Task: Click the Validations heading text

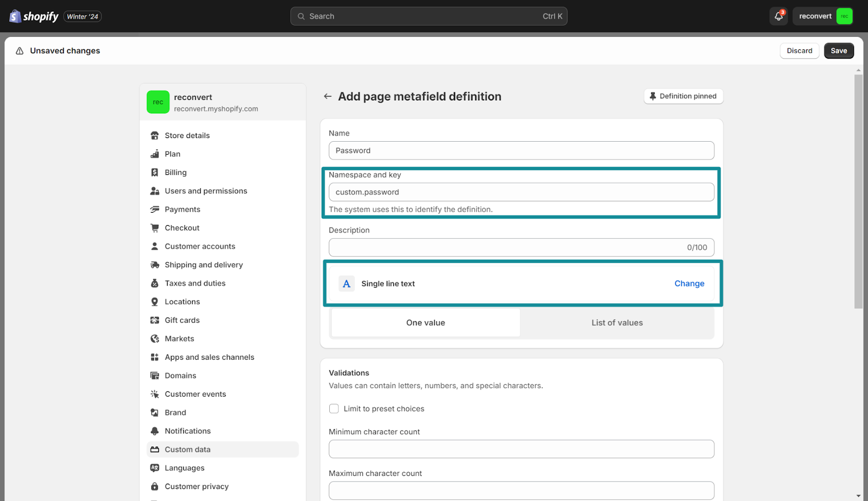Action: coord(349,373)
